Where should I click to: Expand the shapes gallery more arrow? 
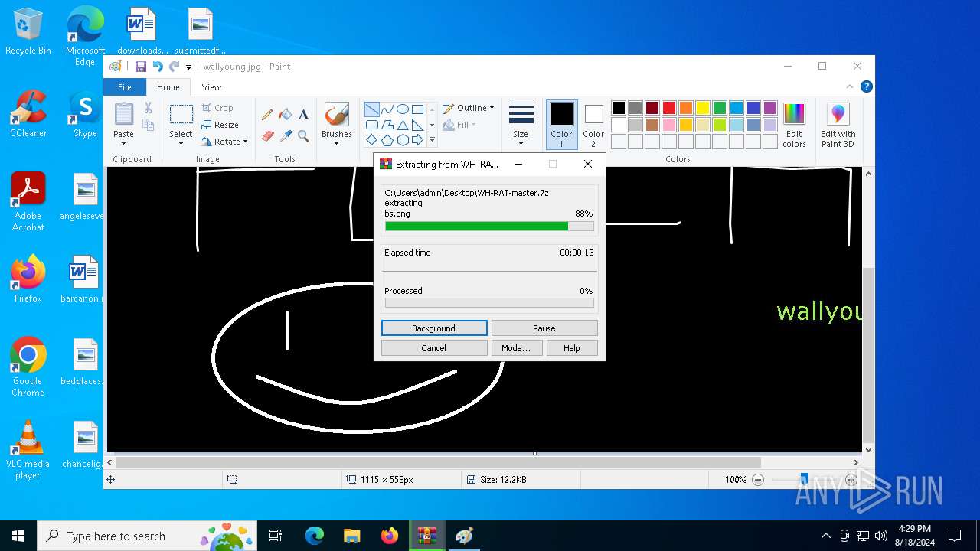coord(432,140)
